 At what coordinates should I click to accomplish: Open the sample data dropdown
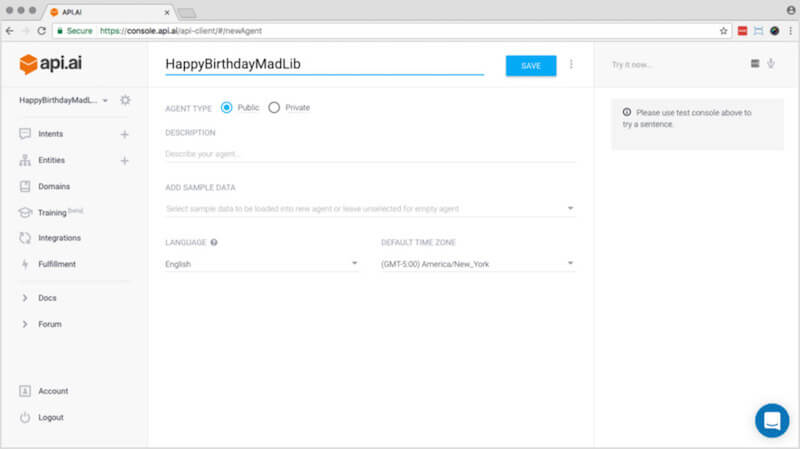(370, 208)
